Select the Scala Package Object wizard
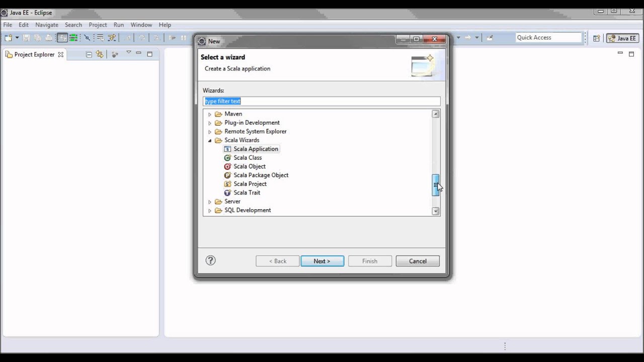644x362 pixels. [x=261, y=175]
